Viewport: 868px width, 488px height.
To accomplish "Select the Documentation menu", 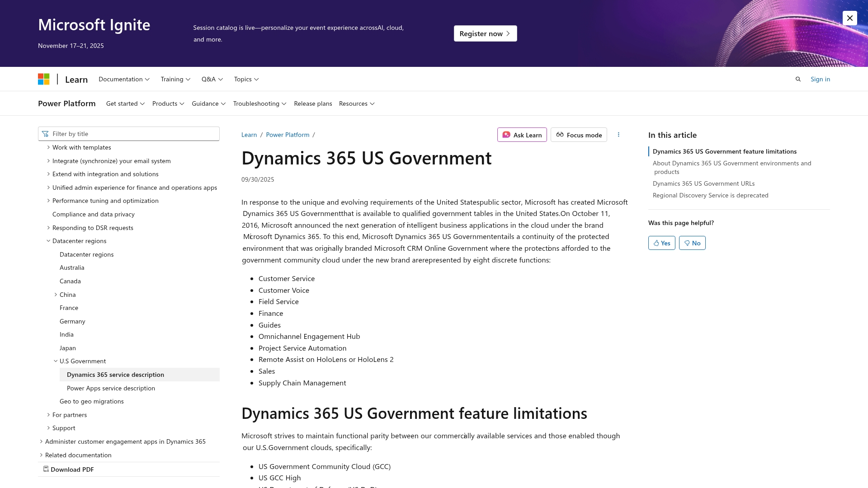I will tap(123, 79).
